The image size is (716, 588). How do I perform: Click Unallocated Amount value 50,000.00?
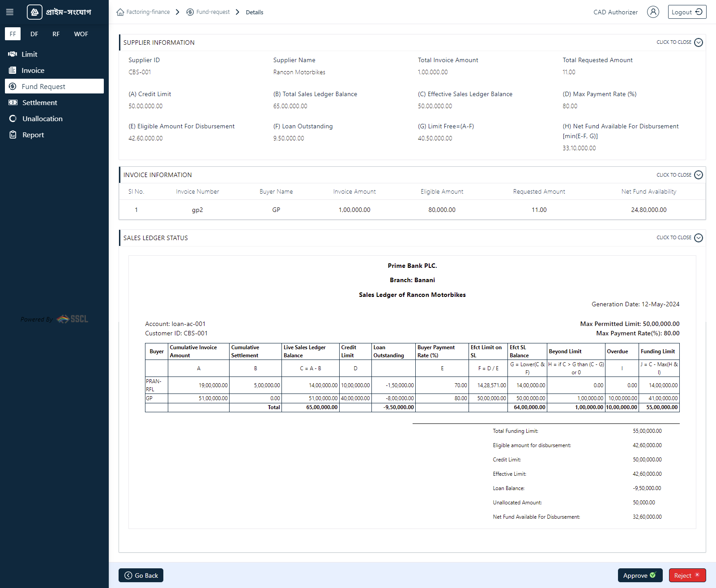[x=644, y=503]
